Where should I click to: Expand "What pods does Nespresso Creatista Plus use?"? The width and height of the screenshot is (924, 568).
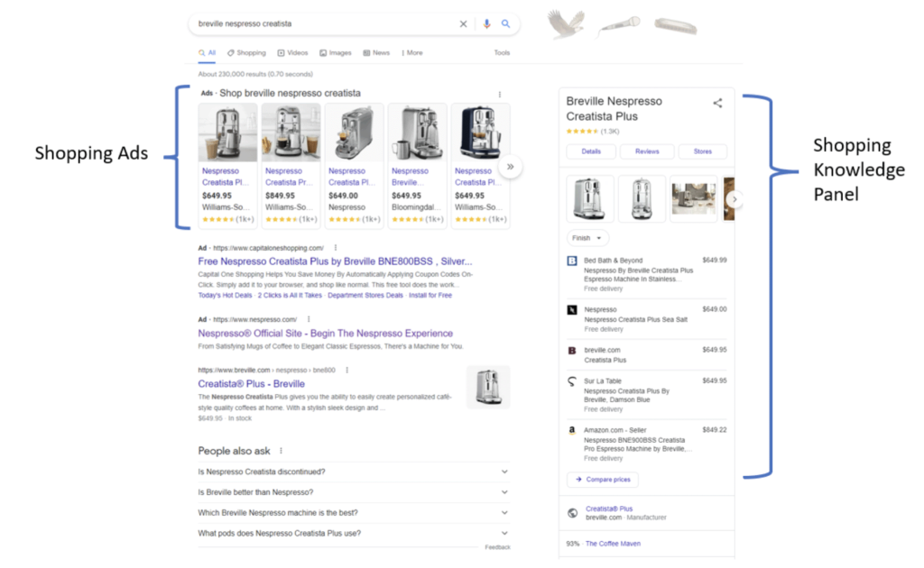(354, 534)
